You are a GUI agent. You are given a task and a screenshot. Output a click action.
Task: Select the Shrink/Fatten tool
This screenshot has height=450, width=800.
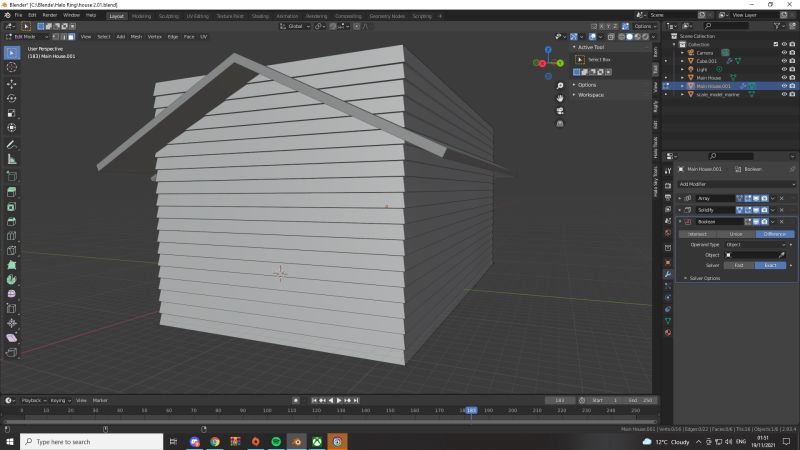(12, 323)
